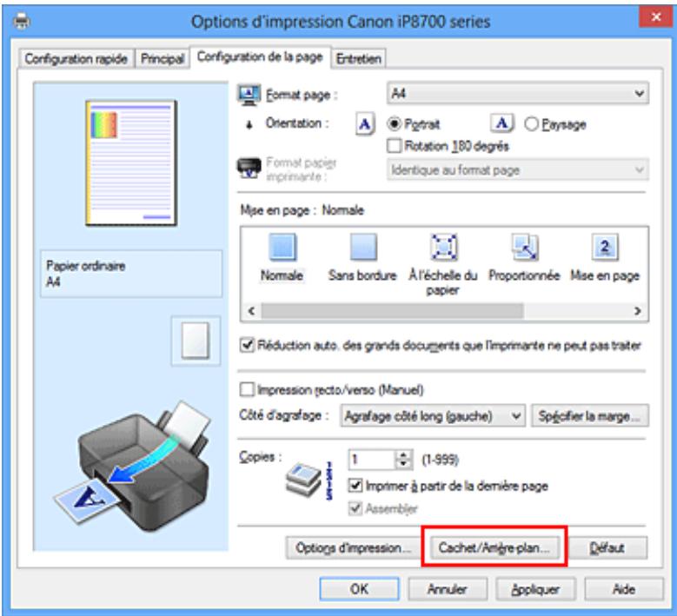Click the Cachet/Arrière-plan button
The width and height of the screenshot is (677, 616).
click(x=494, y=547)
